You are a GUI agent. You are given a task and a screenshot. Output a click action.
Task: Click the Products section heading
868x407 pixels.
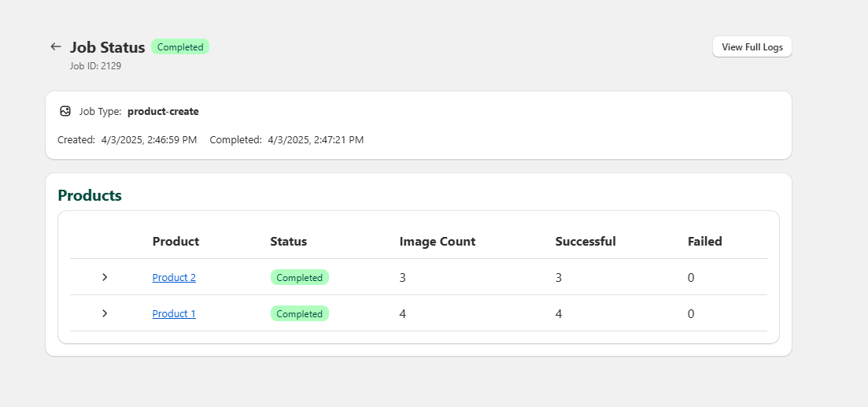(90, 195)
